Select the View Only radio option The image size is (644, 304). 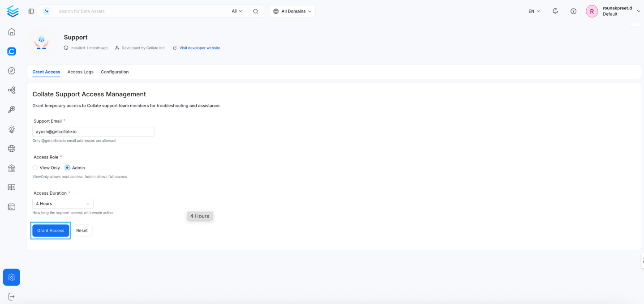click(35, 168)
